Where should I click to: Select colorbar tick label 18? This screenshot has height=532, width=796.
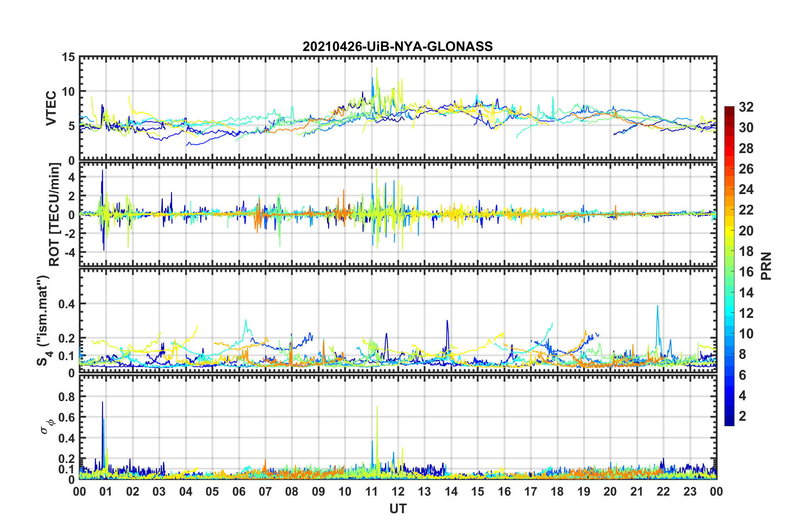coord(746,251)
